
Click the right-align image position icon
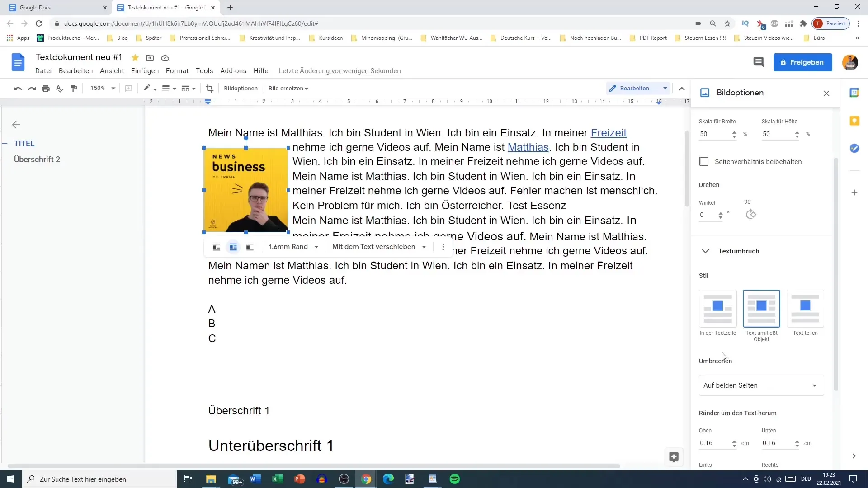(249, 247)
